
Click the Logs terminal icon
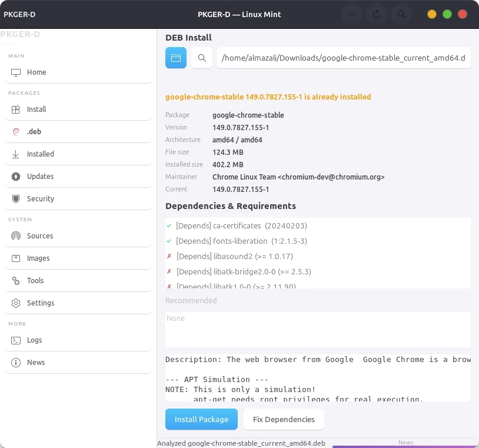coord(16,340)
